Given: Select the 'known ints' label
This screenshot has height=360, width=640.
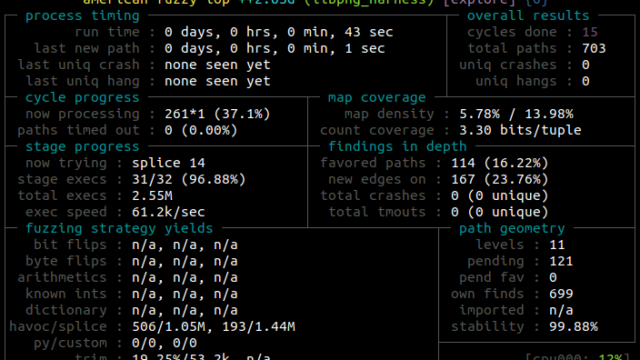Looking at the screenshot, I should 66,293.
